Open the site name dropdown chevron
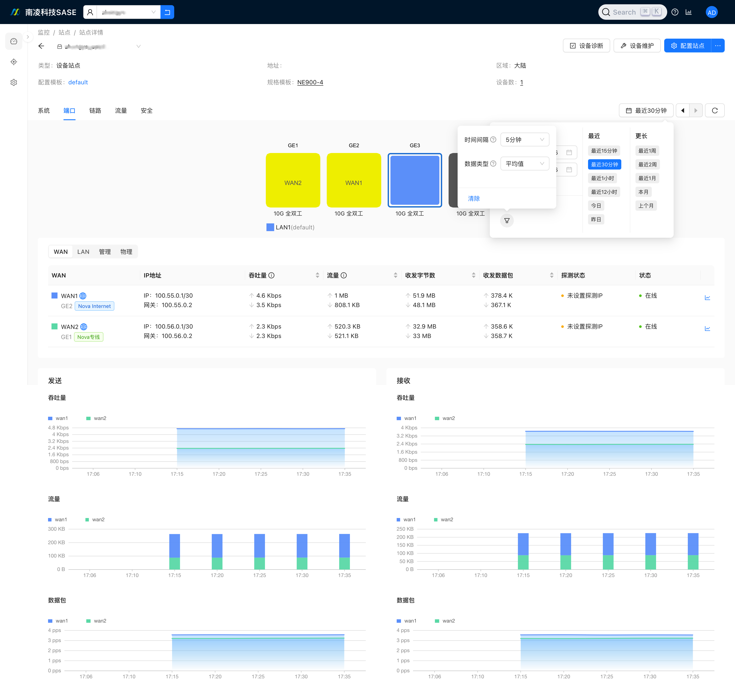735x700 pixels. coord(138,46)
